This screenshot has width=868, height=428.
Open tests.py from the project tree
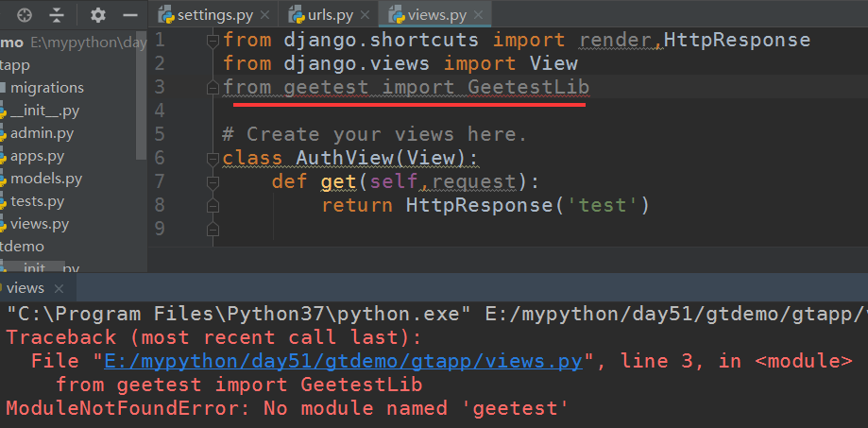click(x=38, y=201)
